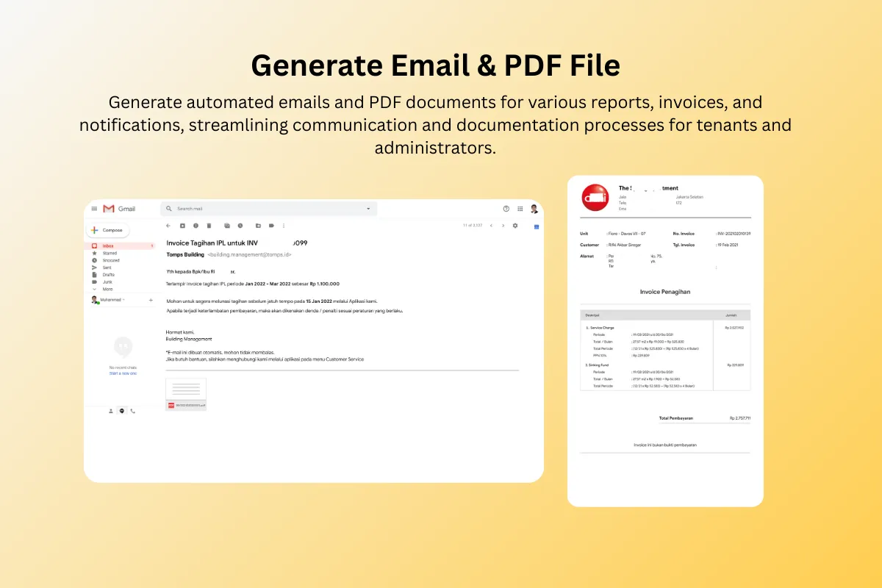Expand search options dropdown arrow
Screen dimensions: 882x588
[x=368, y=209]
